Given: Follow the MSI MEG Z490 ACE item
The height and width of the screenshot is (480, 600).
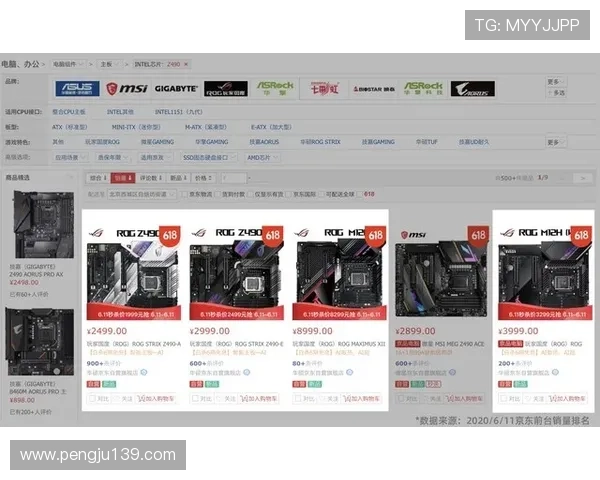Looking at the screenshot, I should (x=432, y=399).
